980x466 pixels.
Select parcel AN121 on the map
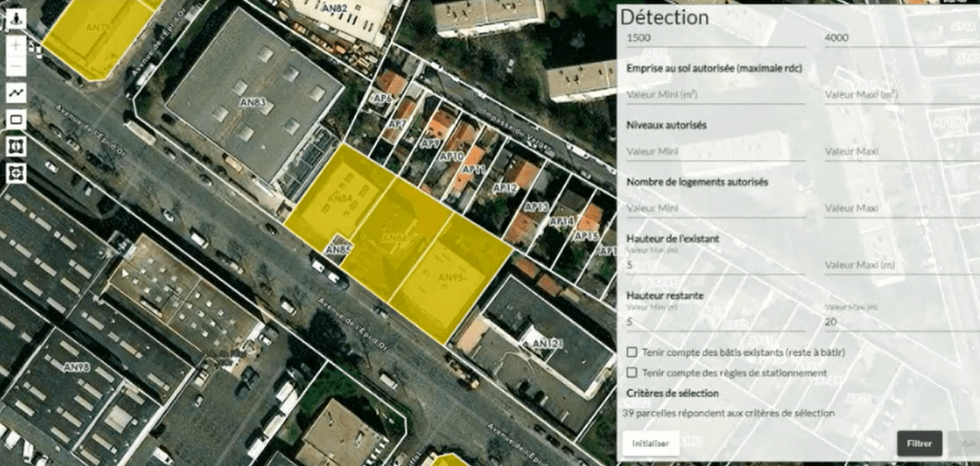pyautogui.click(x=547, y=343)
